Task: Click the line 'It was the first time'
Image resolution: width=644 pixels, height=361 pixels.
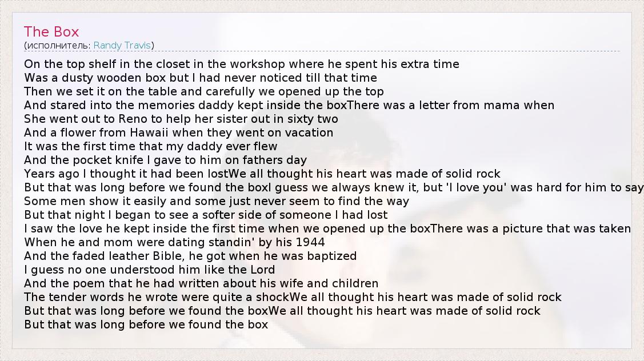Action: (x=150, y=146)
